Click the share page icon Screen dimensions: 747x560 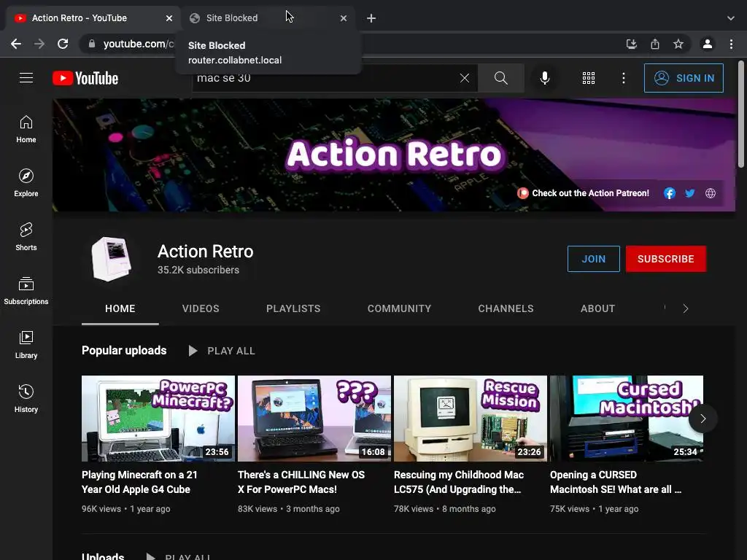tap(655, 44)
